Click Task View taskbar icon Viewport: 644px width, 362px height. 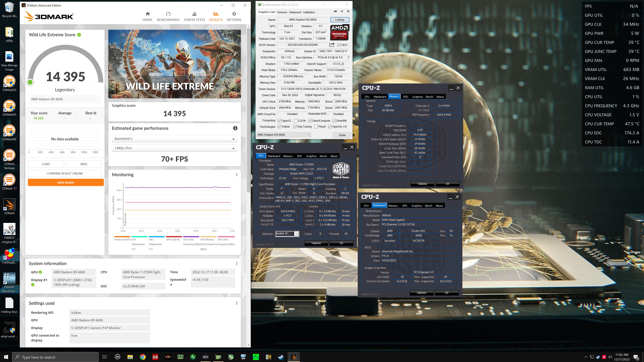pos(105,357)
